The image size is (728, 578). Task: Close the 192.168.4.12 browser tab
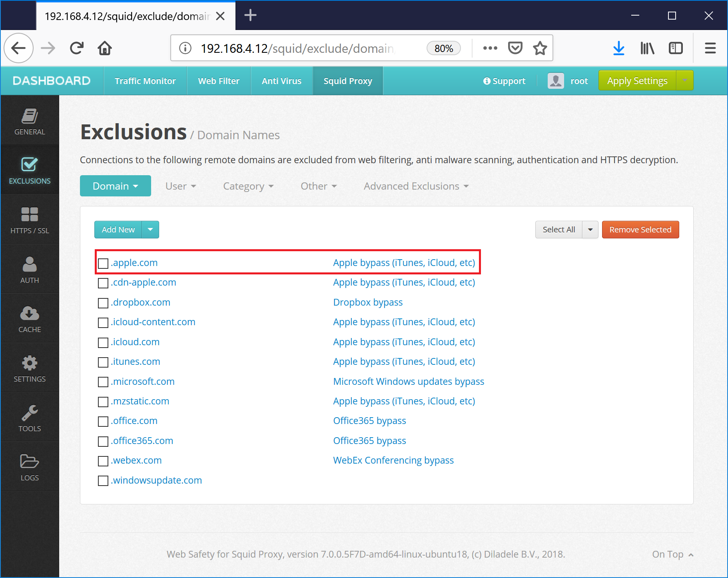point(220,16)
